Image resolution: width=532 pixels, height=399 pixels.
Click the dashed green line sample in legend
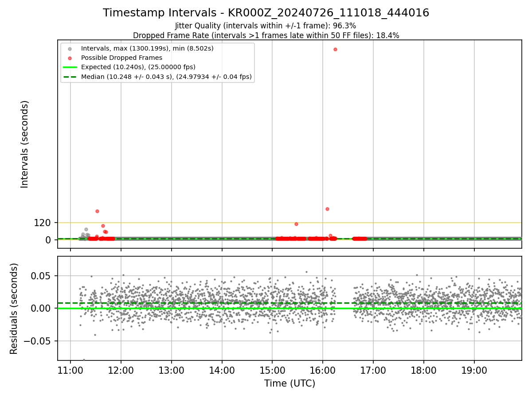click(70, 77)
